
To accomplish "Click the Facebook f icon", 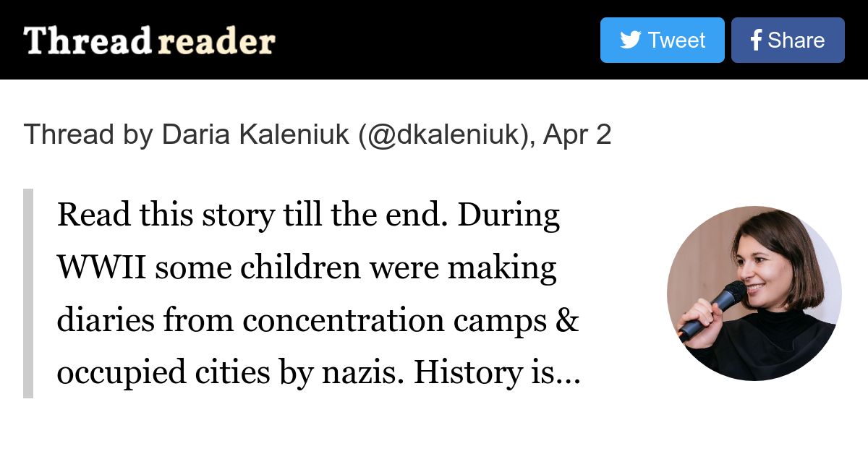I will click(x=756, y=40).
